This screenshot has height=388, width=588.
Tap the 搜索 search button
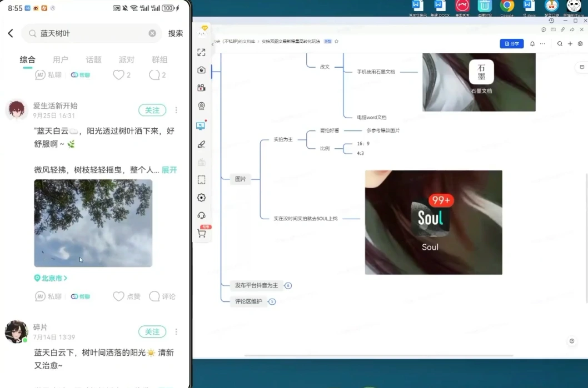point(176,33)
